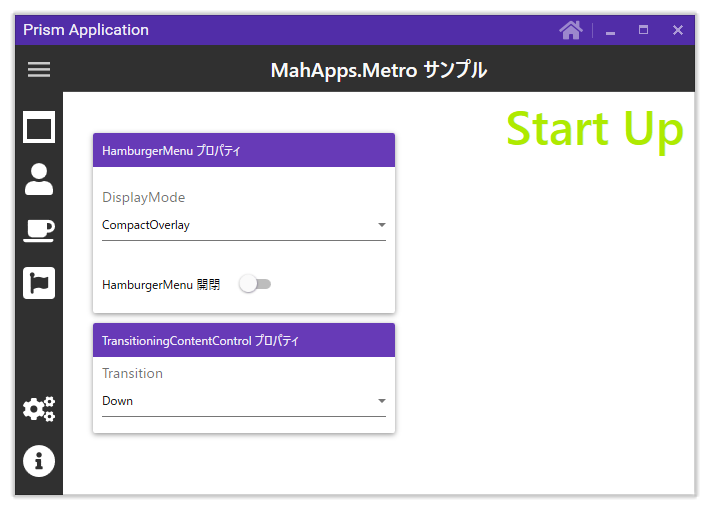This screenshot has width=714, height=512.
Task: Click the Transition label
Action: point(133,373)
